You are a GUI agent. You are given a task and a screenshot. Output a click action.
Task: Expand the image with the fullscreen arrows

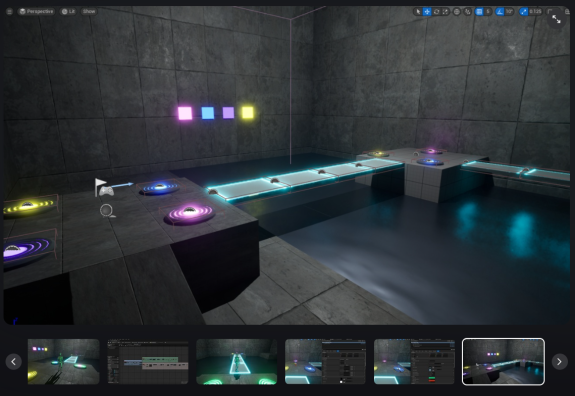pyautogui.click(x=556, y=19)
